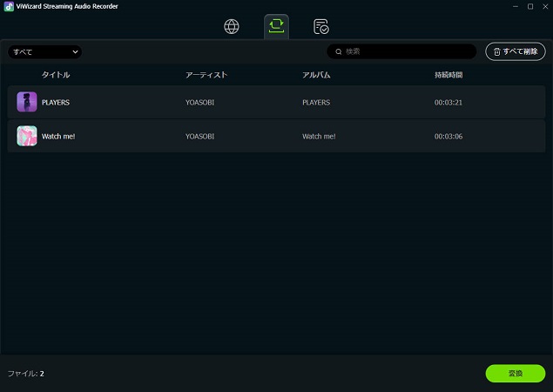553x392 pixels.
Task: Click the search magnifier icon
Action: [339, 52]
